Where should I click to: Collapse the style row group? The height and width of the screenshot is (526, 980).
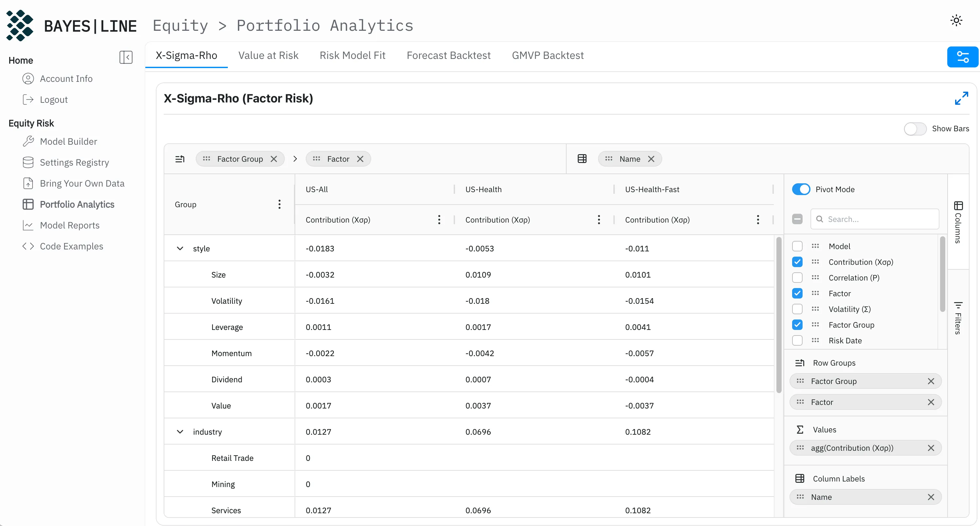click(x=180, y=249)
